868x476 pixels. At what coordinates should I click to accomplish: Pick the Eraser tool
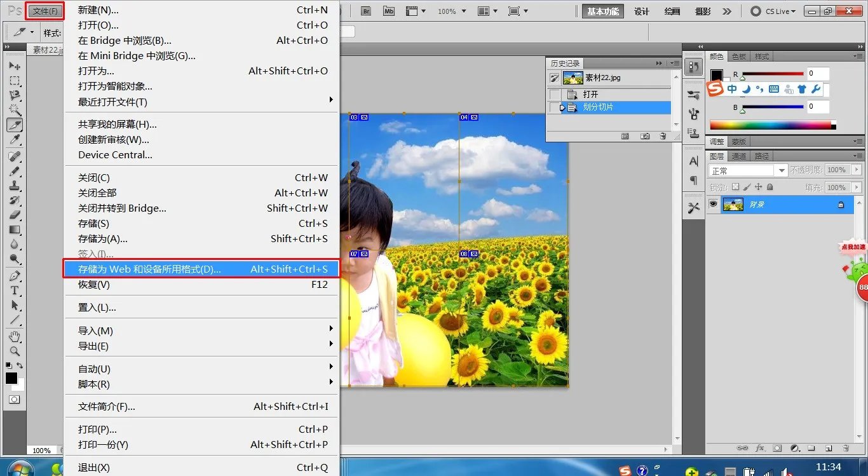[15, 214]
